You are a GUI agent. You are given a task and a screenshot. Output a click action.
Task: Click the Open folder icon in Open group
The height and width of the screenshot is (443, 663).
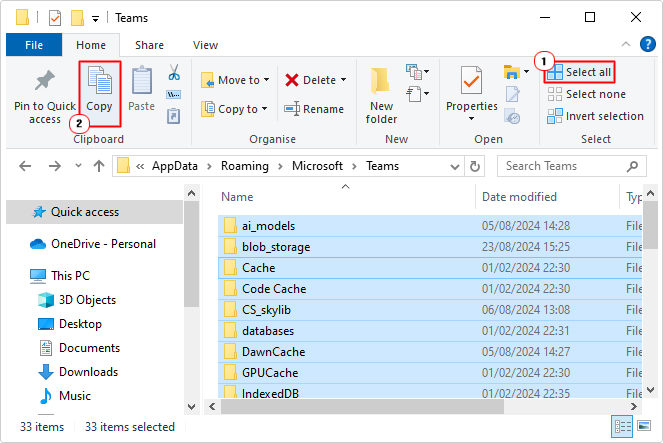pos(512,72)
